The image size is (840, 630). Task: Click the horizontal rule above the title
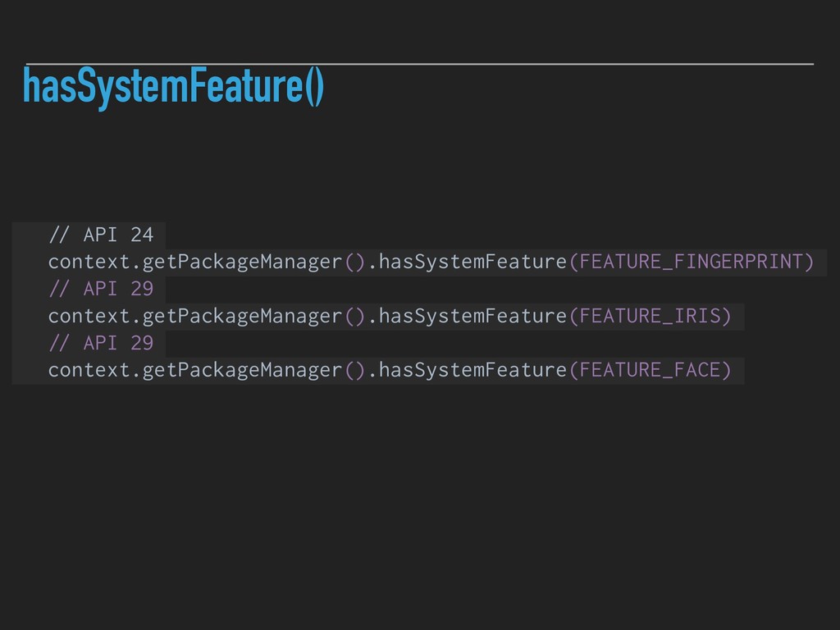coord(419,63)
